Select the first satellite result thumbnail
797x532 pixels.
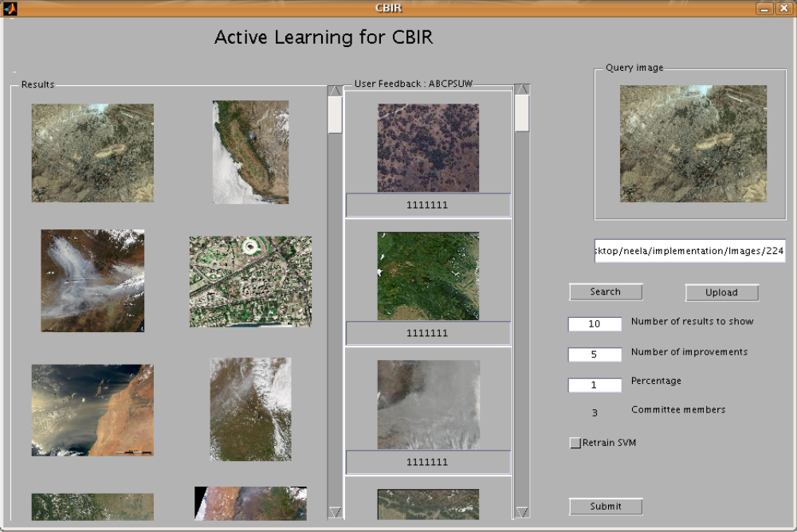point(92,153)
